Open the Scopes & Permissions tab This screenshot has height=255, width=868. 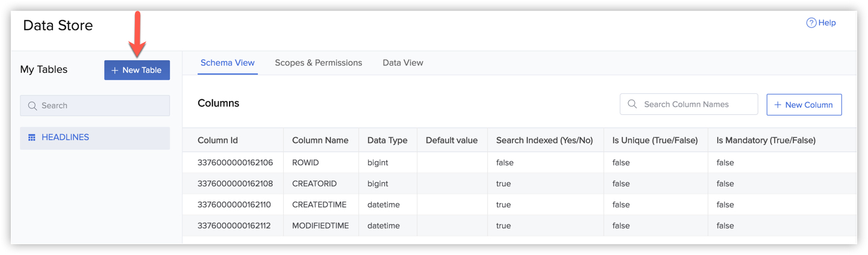click(x=318, y=63)
